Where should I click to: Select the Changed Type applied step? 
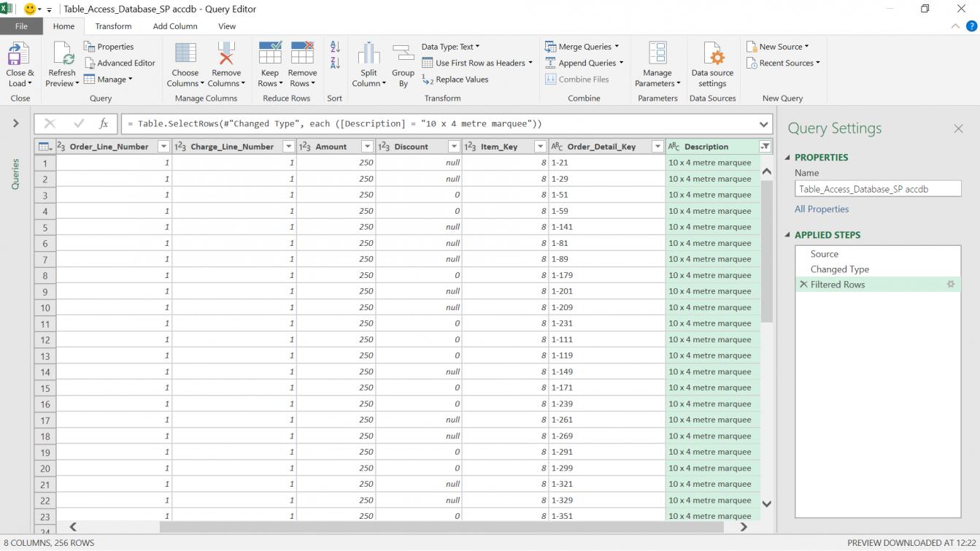(878, 269)
